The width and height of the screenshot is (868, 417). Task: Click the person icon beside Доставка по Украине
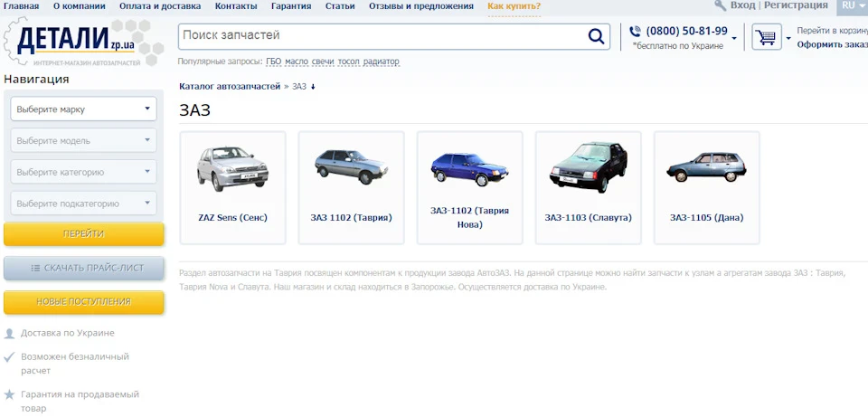click(x=9, y=334)
